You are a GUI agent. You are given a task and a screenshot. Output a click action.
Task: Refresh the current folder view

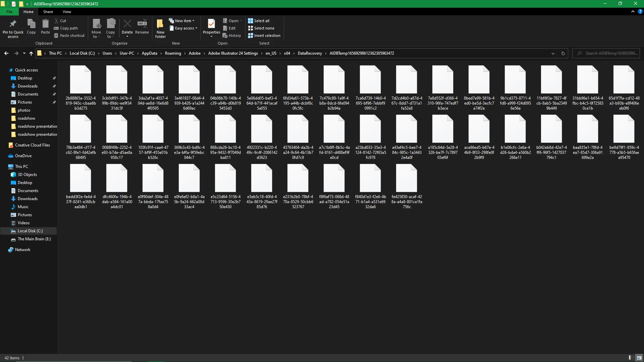click(x=563, y=53)
